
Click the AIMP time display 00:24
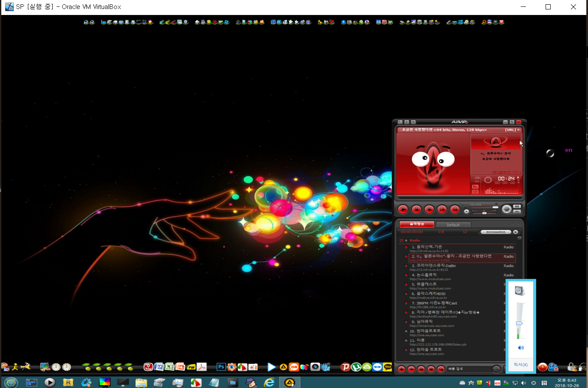click(506, 178)
